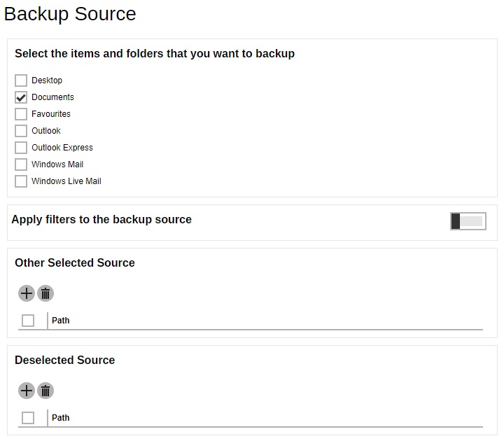Enable Windows Live Mail checkbox
The image size is (504, 441).
[x=21, y=181]
